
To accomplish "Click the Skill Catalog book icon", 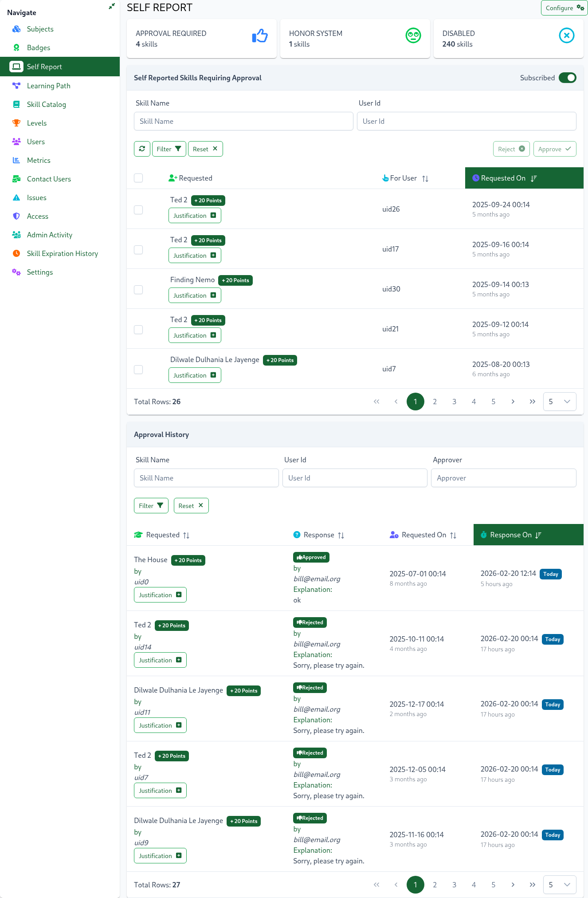I will (x=16, y=104).
